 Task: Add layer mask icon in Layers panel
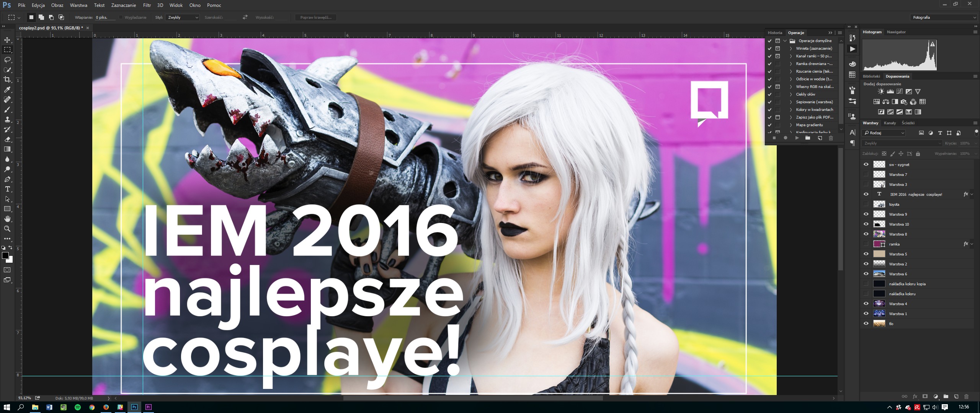(x=925, y=397)
